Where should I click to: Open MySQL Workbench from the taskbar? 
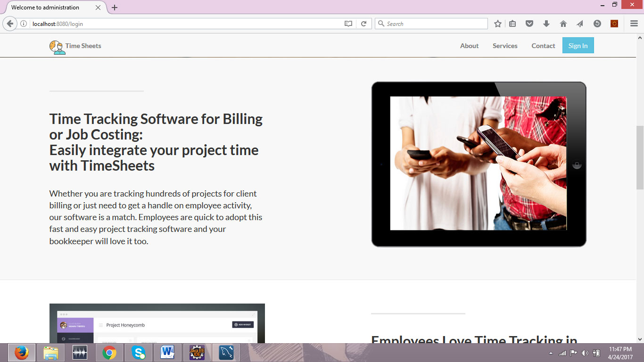coord(226,353)
